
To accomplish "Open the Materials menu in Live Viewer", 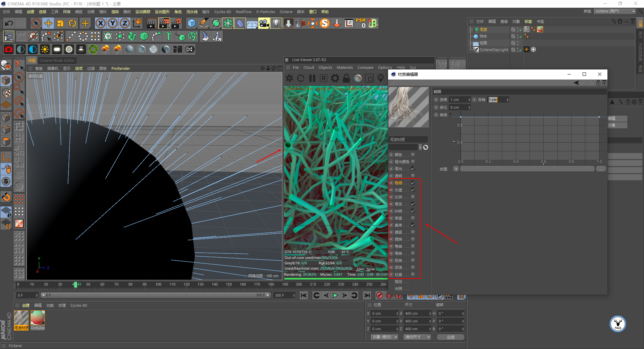I will click(344, 67).
